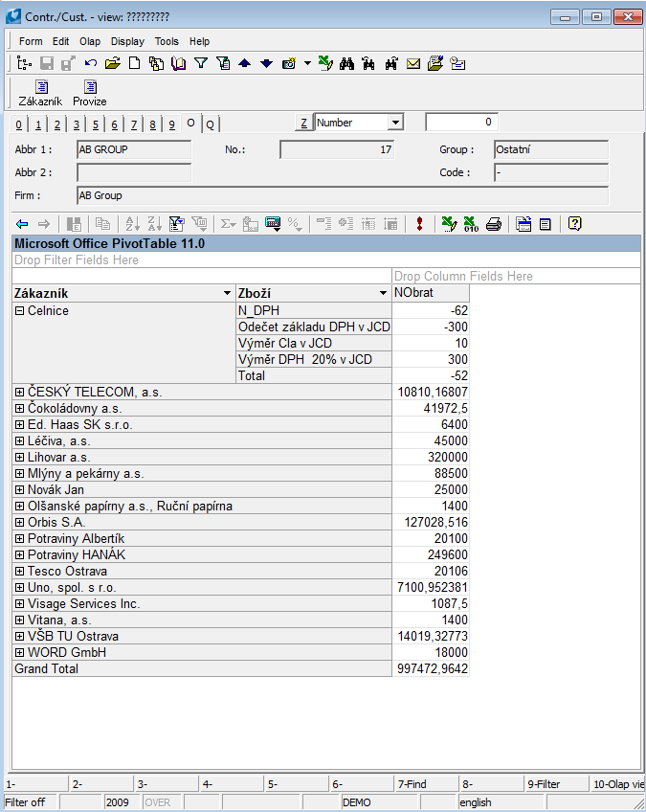Click the 7-Find function key button

426,784
